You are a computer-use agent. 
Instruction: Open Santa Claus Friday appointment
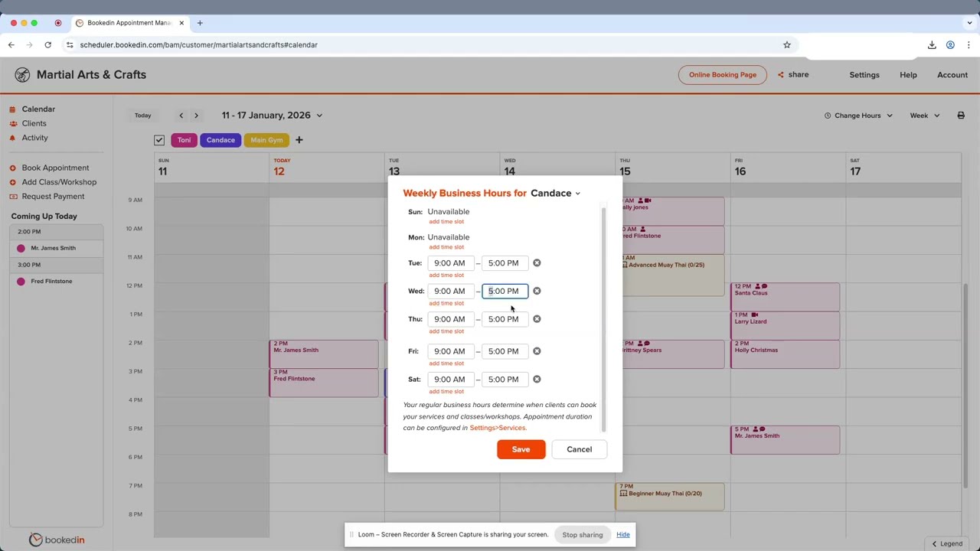pos(785,296)
